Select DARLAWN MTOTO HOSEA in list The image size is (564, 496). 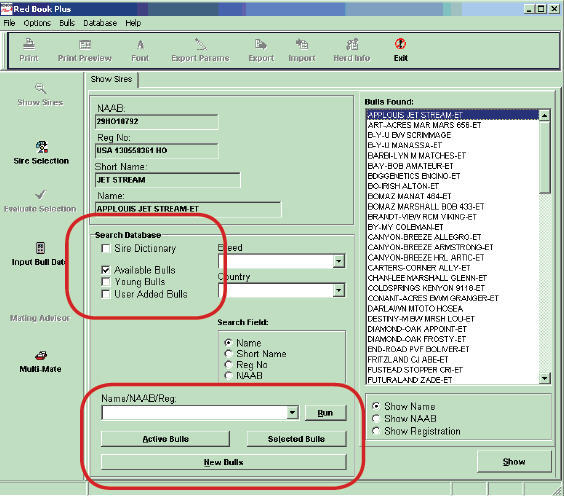point(452,308)
